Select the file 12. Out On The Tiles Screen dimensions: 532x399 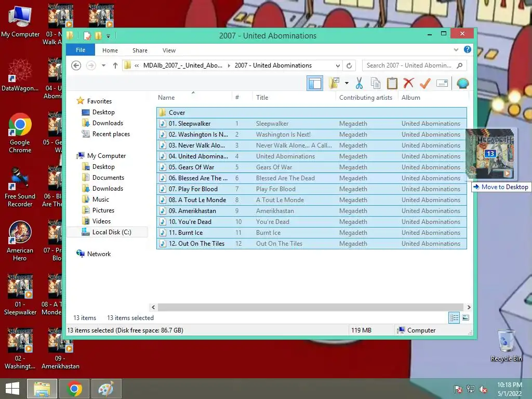[312, 243]
